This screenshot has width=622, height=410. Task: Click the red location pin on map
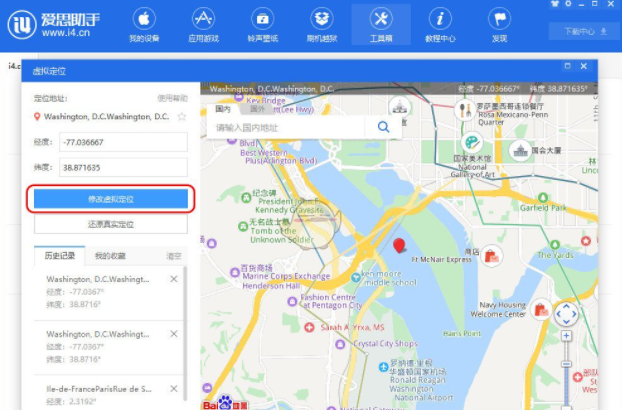pyautogui.click(x=400, y=245)
